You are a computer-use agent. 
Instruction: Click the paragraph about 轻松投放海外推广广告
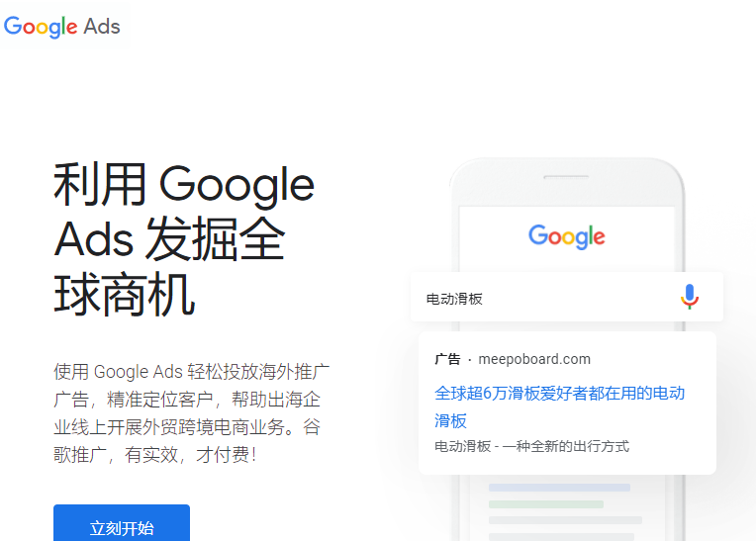191,412
